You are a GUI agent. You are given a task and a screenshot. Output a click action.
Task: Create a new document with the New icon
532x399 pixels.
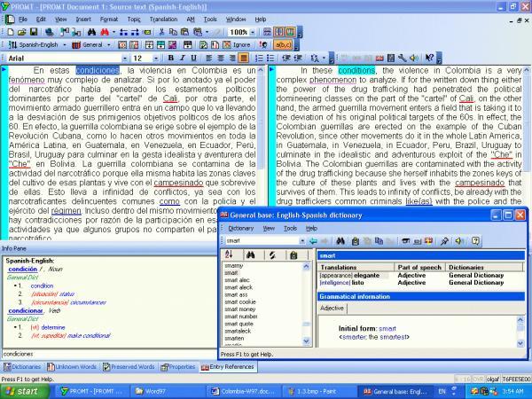(x=11, y=32)
